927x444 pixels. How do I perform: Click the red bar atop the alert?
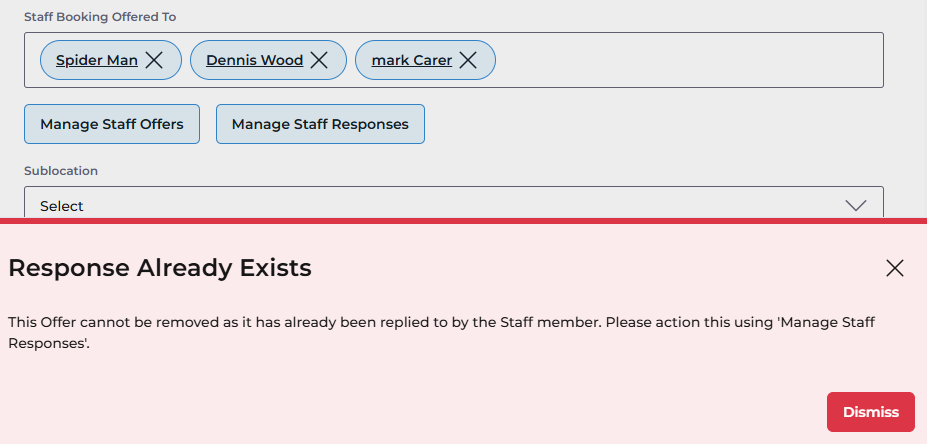point(463,220)
